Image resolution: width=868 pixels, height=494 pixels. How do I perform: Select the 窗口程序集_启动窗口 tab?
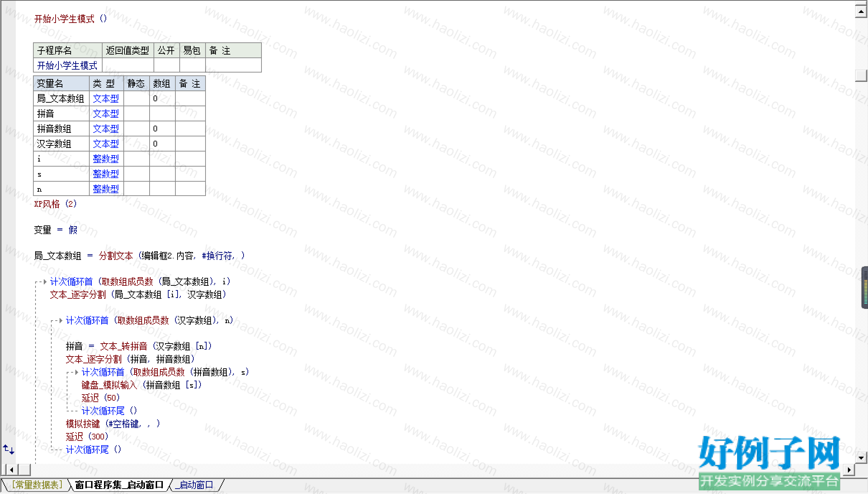coord(119,485)
